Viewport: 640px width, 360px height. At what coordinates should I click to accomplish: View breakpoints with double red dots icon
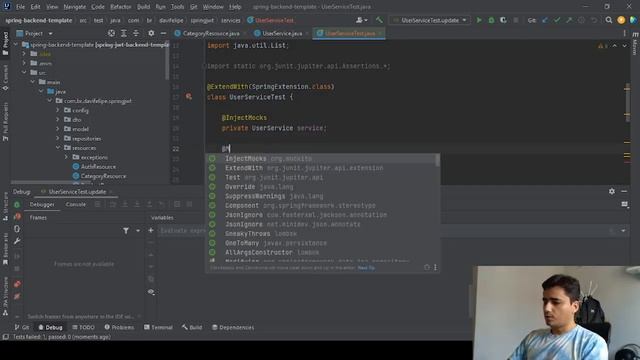(x=17, y=284)
